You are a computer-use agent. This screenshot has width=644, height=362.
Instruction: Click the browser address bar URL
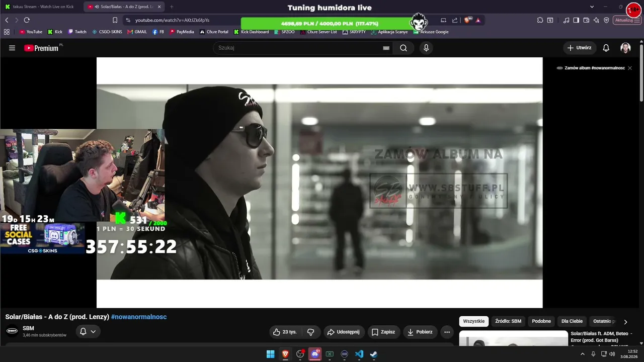pos(172,20)
